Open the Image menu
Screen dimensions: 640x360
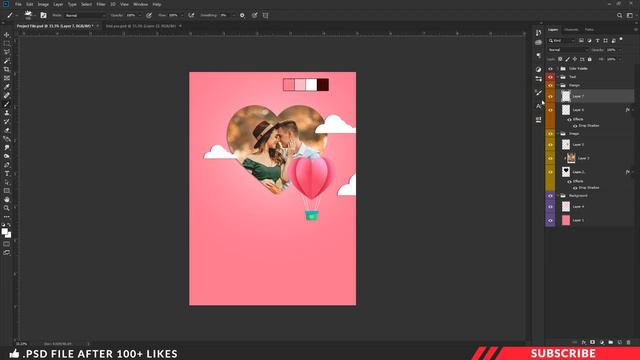pos(43,4)
